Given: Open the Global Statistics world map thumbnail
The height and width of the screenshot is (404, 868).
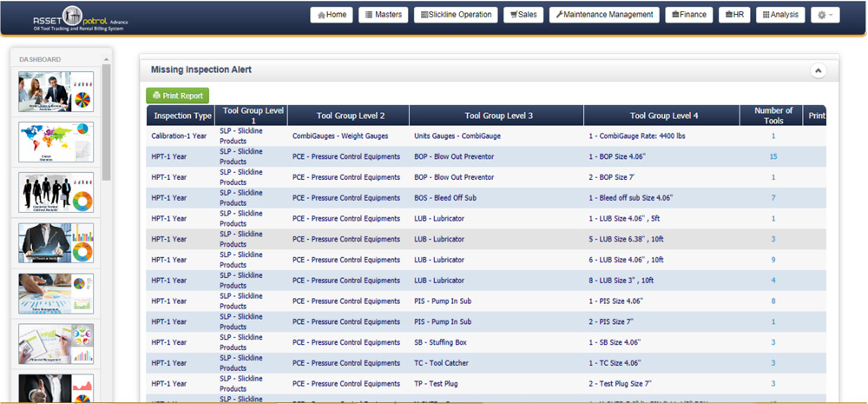Looking at the screenshot, I should pyautogui.click(x=56, y=142).
